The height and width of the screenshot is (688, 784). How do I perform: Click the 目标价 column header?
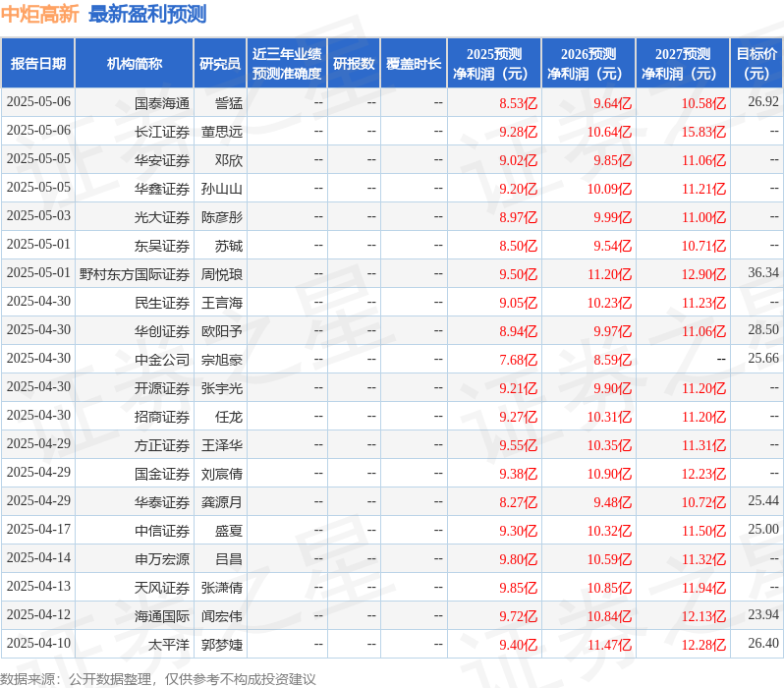pyautogui.click(x=757, y=63)
